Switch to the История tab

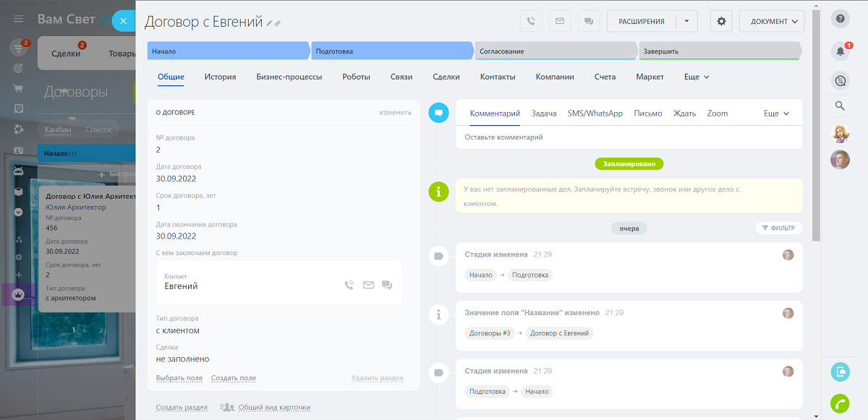220,77
